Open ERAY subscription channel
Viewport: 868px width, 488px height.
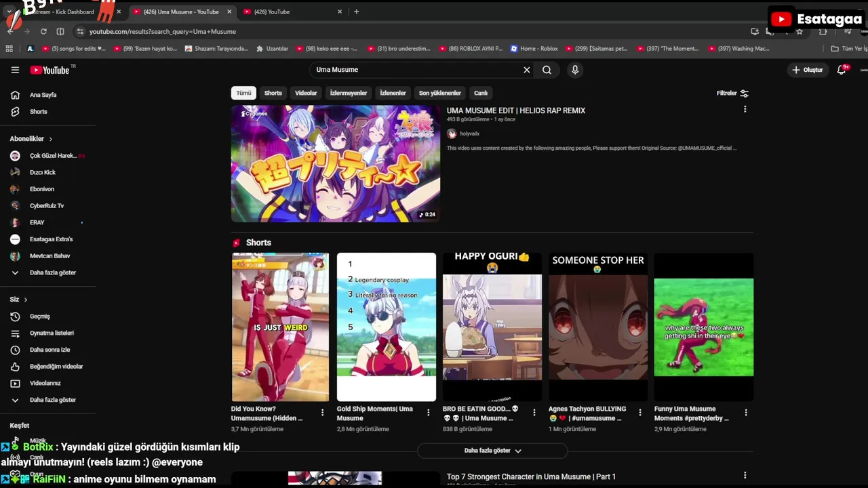(37, 222)
